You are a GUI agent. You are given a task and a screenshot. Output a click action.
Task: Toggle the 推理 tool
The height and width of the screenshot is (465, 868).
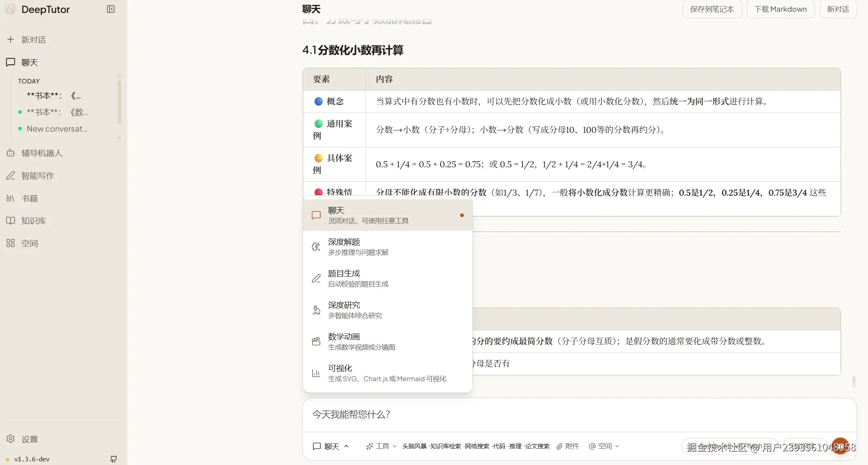(x=515, y=446)
